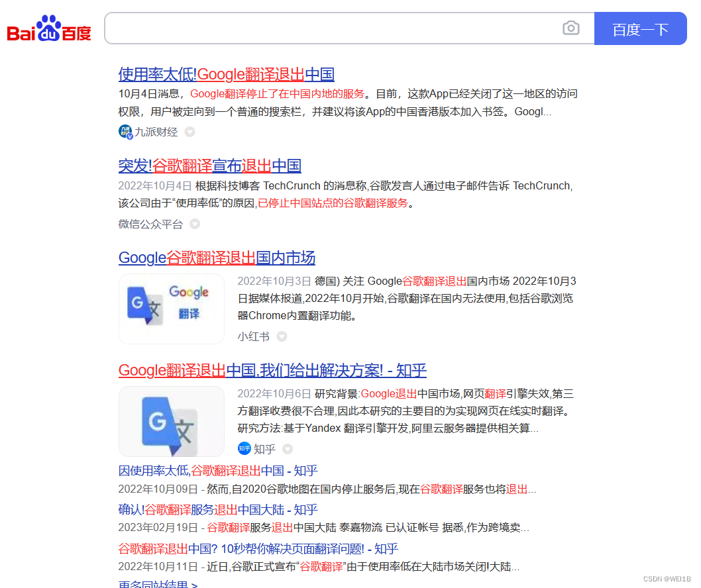Click date text 2022年10月6日
701x588 pixels.
274,393
